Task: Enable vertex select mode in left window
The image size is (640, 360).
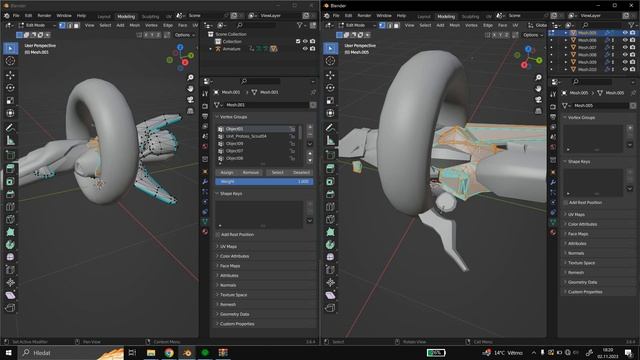Action: coord(62,25)
